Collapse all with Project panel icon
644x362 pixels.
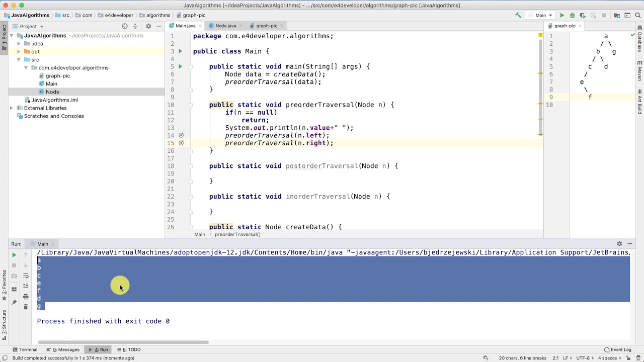(x=136, y=26)
